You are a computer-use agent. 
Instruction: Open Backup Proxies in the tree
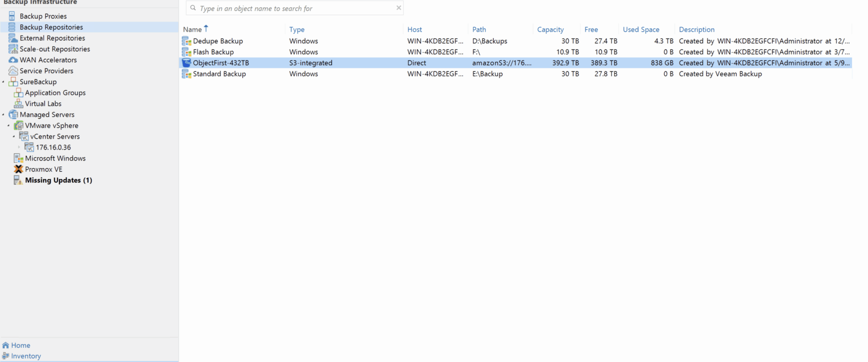(43, 16)
